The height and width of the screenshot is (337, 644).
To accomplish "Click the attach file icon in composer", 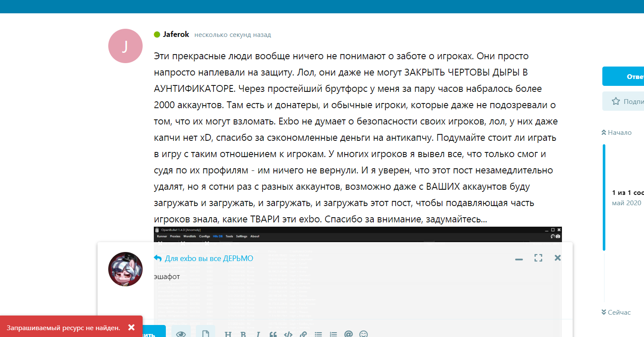I will 205,334.
